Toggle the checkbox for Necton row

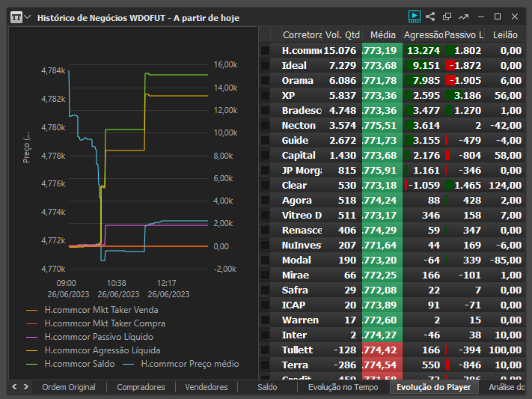click(x=266, y=125)
